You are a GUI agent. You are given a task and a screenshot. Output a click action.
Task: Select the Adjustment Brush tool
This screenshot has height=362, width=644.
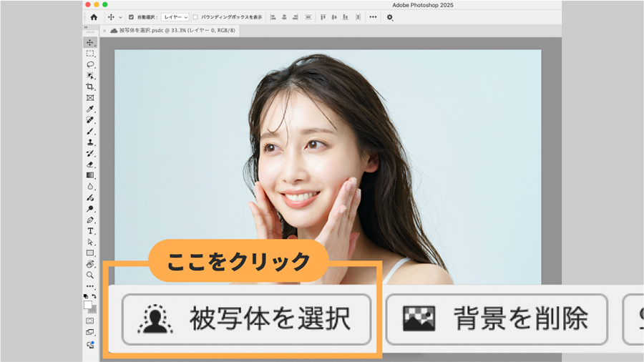click(90, 197)
